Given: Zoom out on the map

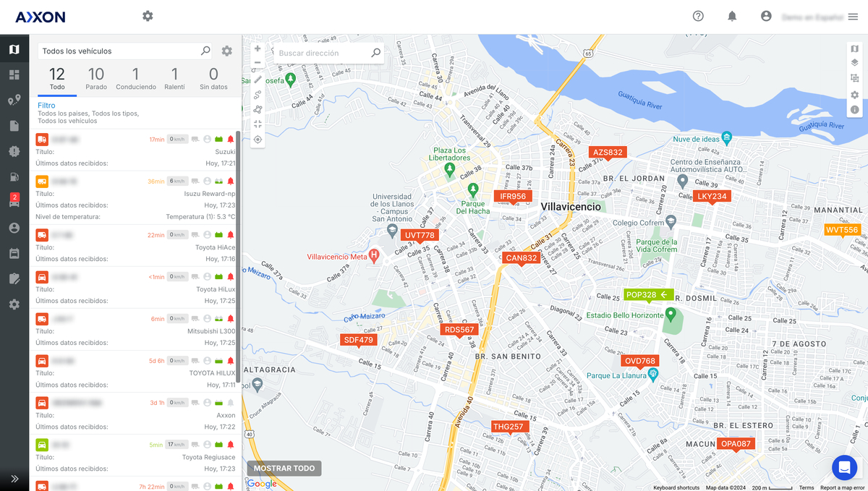Looking at the screenshot, I should tap(258, 63).
